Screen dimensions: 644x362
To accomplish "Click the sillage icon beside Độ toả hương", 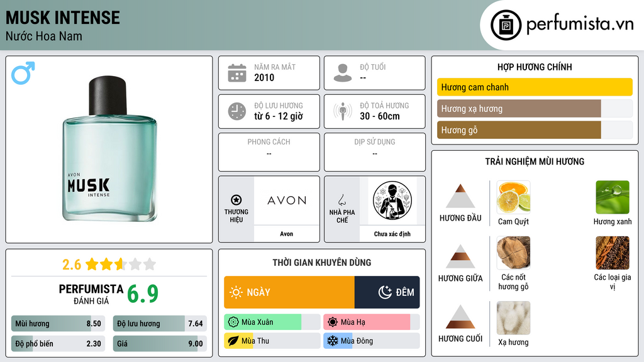I will click(343, 111).
